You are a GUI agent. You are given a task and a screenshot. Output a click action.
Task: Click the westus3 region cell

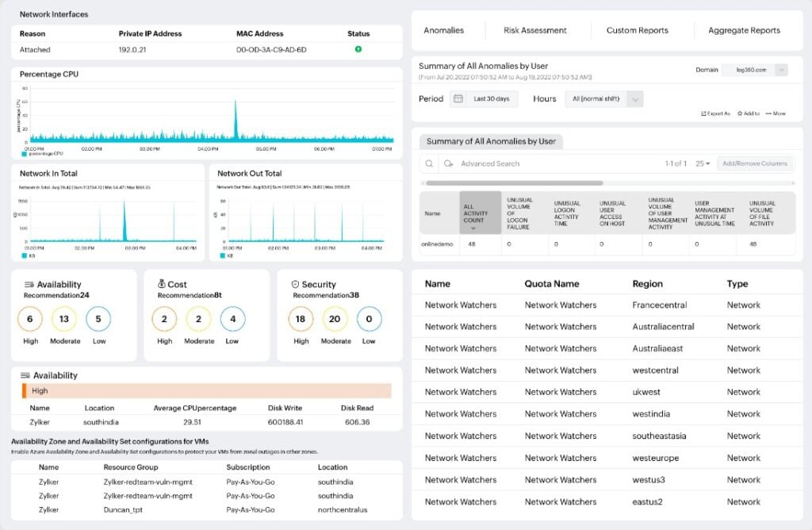649,480
